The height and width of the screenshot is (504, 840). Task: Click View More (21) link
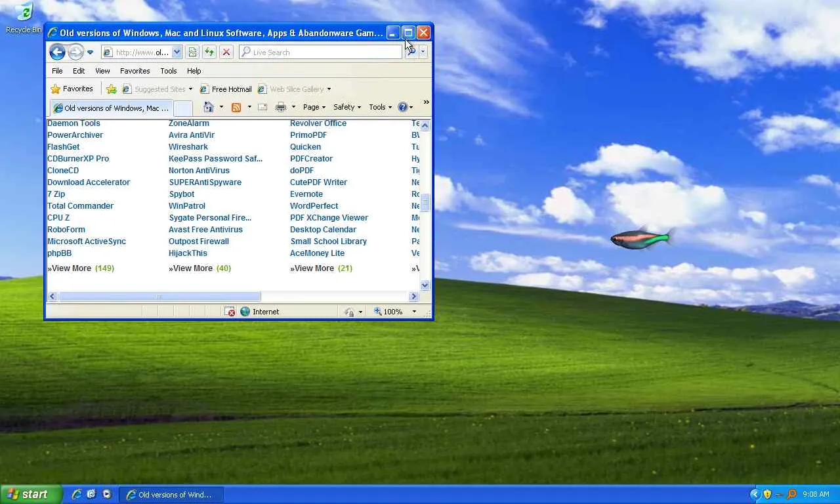[321, 268]
